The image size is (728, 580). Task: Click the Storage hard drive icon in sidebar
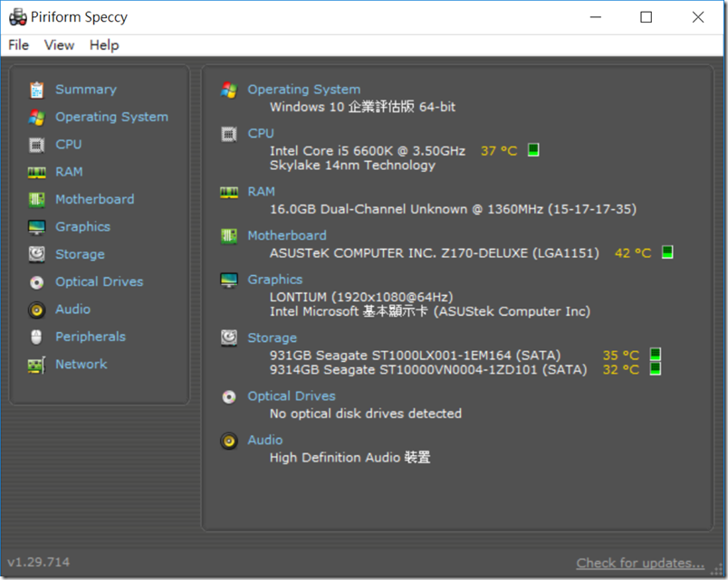[x=37, y=254]
